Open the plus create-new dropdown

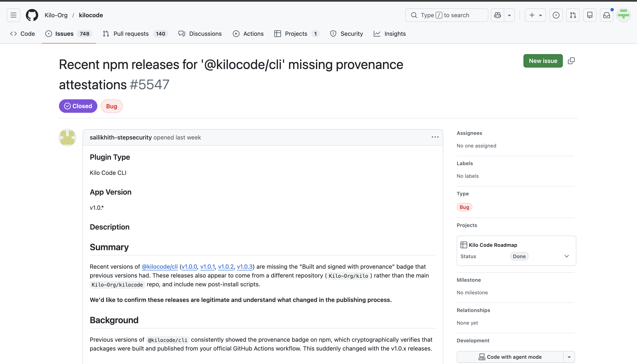pyautogui.click(x=535, y=15)
